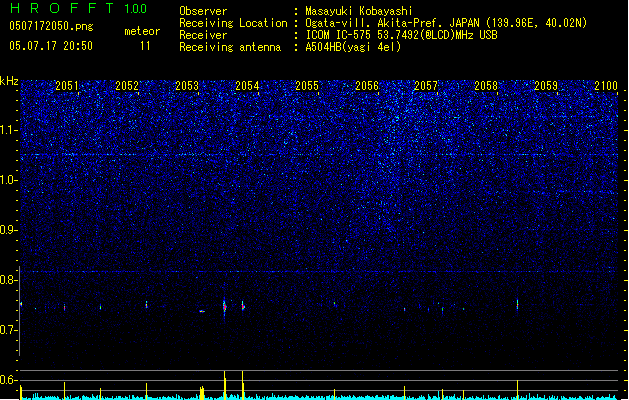This screenshot has width=629, height=400.
Task: Click the 2058 time marker
Action: 486,86
